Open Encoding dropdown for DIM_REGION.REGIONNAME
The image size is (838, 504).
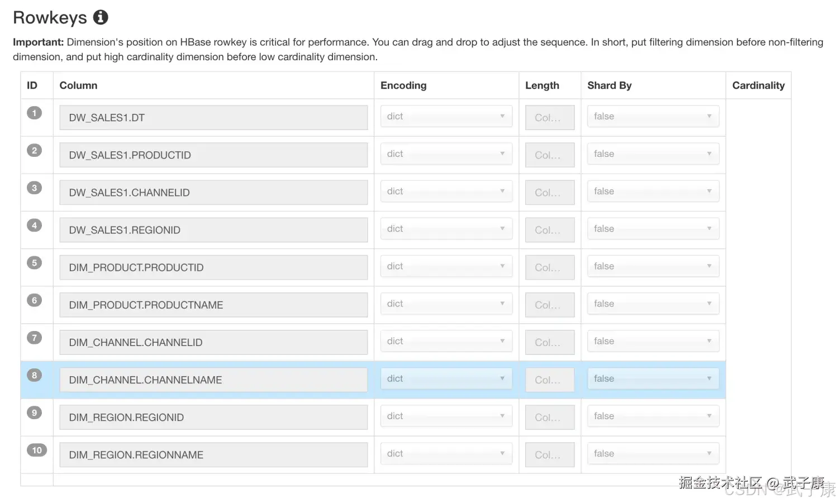[446, 453]
